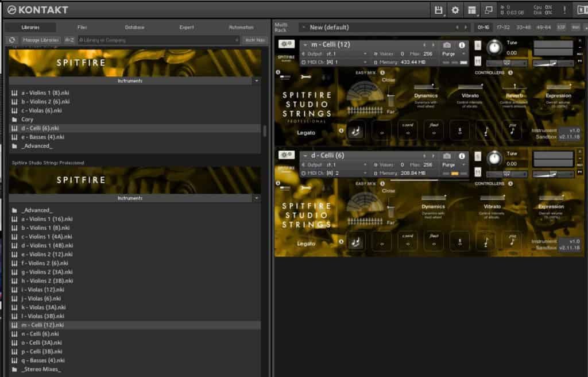Select Legato articulation in d - Celli (6)
This screenshot has width=588, height=377.
pos(355,242)
